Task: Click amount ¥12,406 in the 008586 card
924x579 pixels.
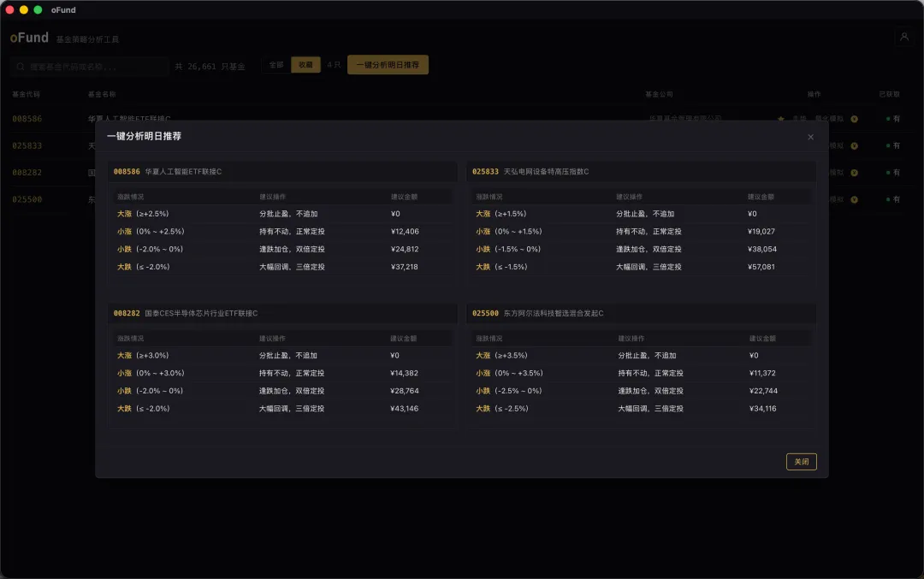Action: [x=405, y=232]
